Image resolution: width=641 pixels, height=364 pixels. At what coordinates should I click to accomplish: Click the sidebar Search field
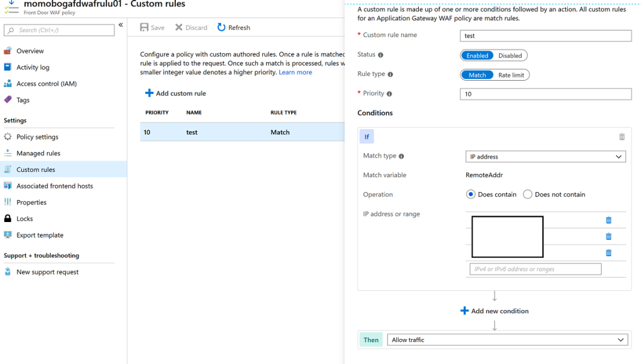tap(59, 30)
